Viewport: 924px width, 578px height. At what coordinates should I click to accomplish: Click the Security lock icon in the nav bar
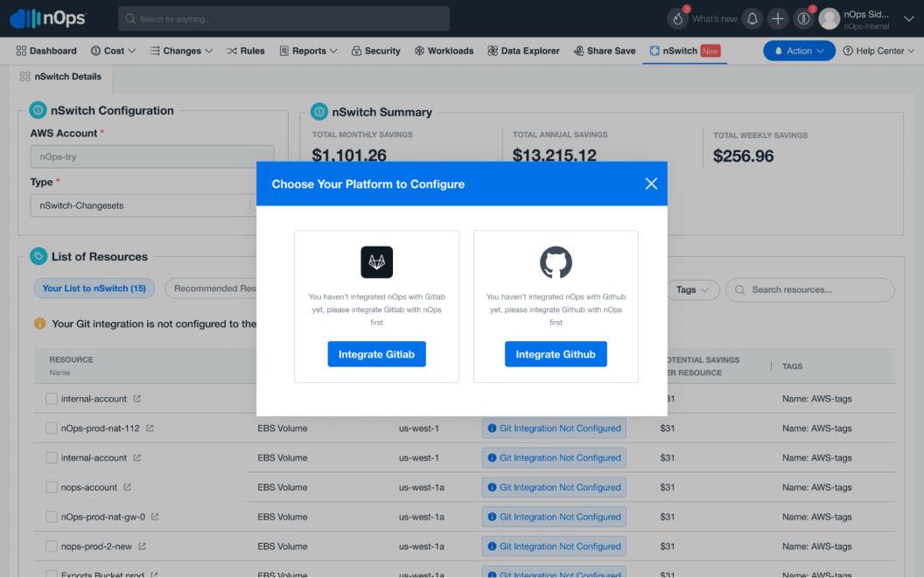coord(356,51)
